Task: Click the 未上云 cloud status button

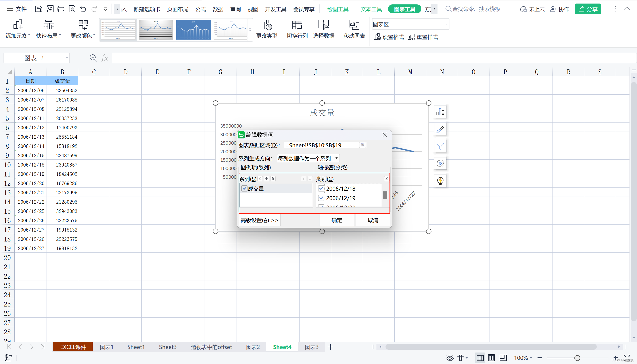Action: tap(532, 9)
